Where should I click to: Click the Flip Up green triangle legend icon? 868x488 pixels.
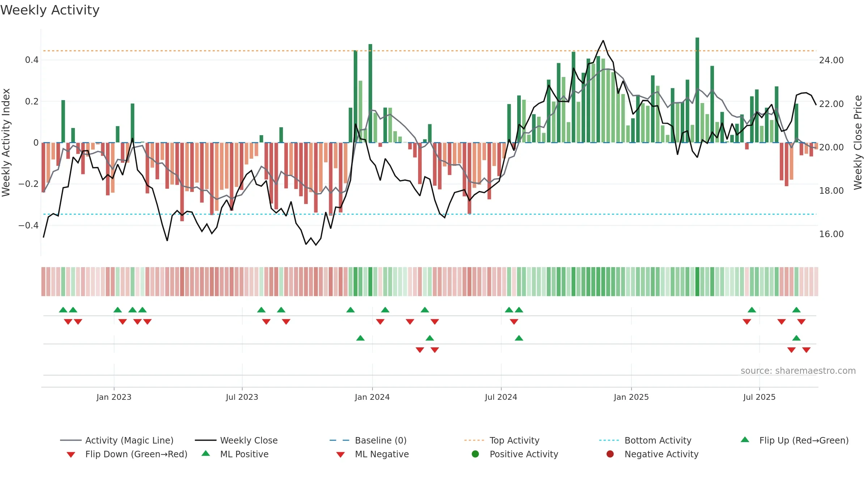(745, 440)
